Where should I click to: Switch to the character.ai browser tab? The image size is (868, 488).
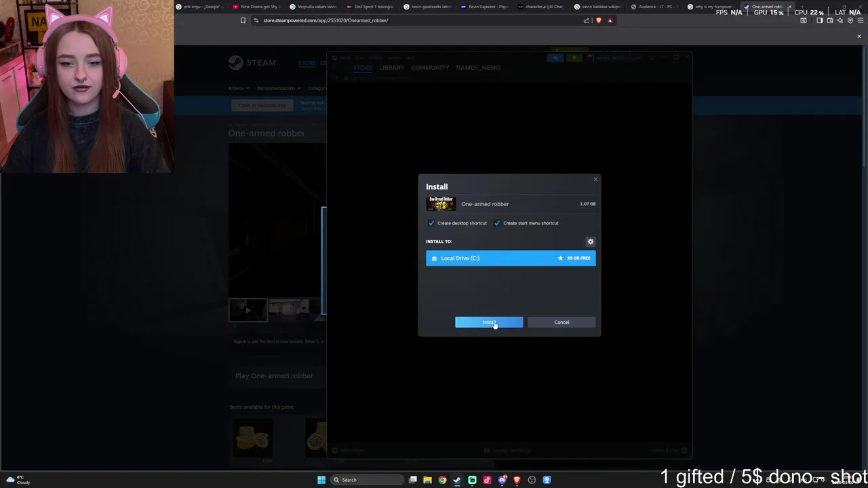(540, 7)
